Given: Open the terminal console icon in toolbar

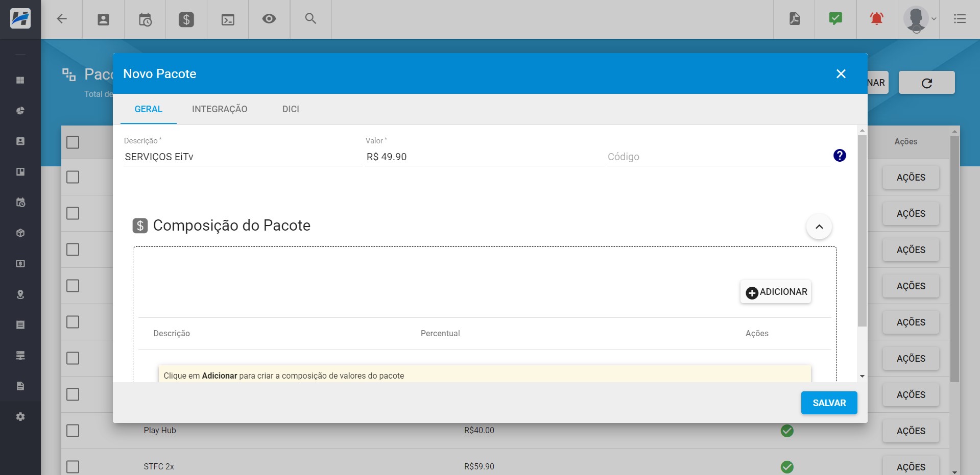Looking at the screenshot, I should [228, 19].
